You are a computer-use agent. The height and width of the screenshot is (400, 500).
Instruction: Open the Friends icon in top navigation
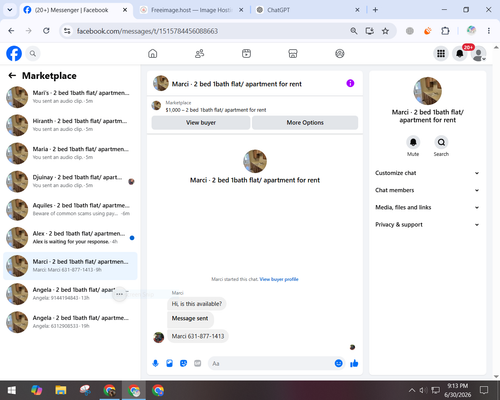[199, 53]
